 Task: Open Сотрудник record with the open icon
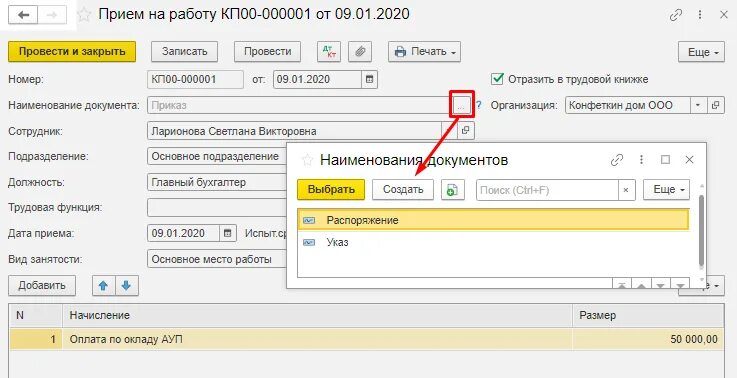465,131
